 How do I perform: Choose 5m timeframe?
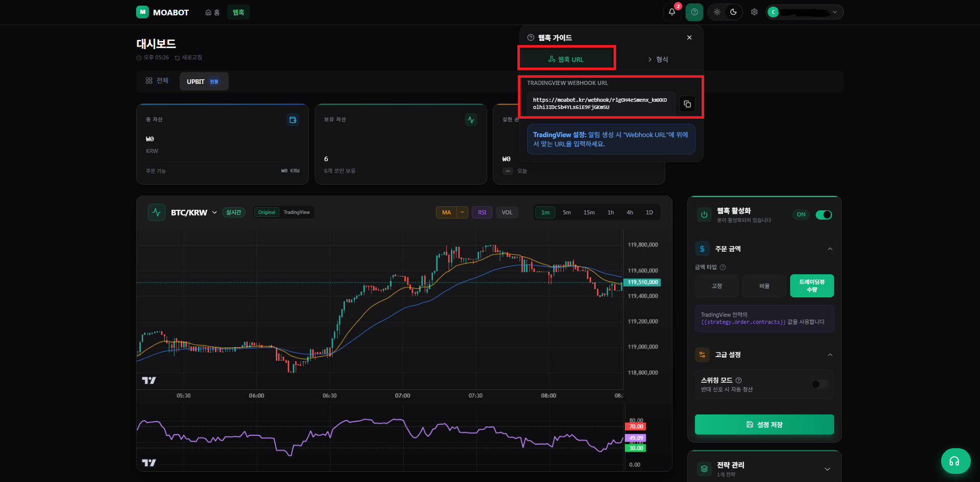(x=567, y=212)
